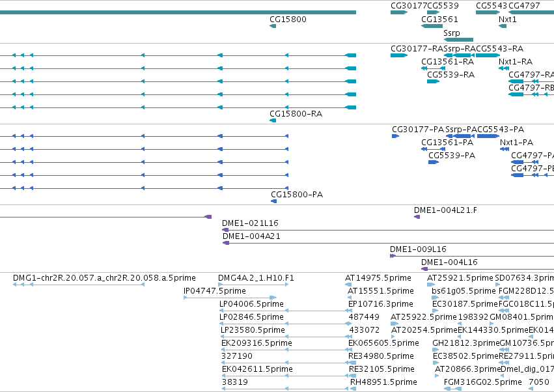The height and width of the screenshot is (392, 554).
Task: Open the DME1-004L16 BAC label
Action: click(449, 262)
